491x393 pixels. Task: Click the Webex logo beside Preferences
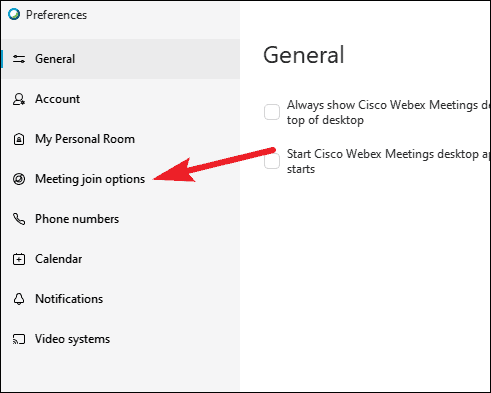[14, 14]
